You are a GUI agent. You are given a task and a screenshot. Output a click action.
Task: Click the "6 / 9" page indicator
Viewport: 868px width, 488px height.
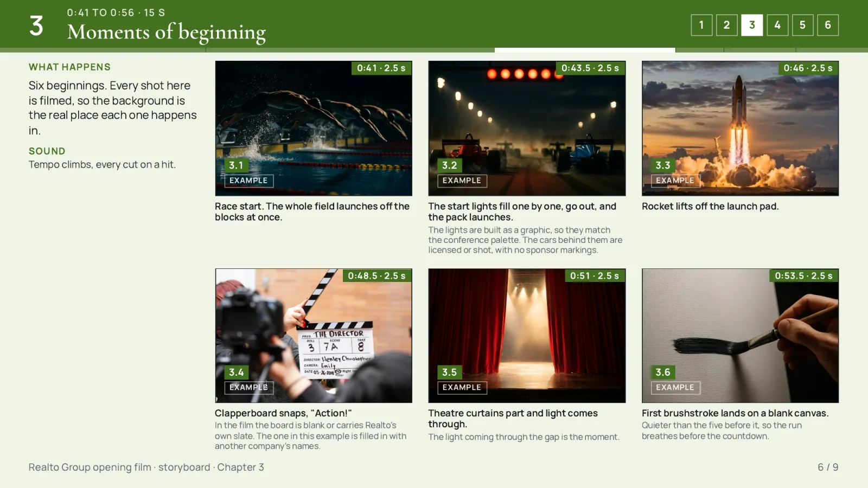pyautogui.click(x=828, y=467)
